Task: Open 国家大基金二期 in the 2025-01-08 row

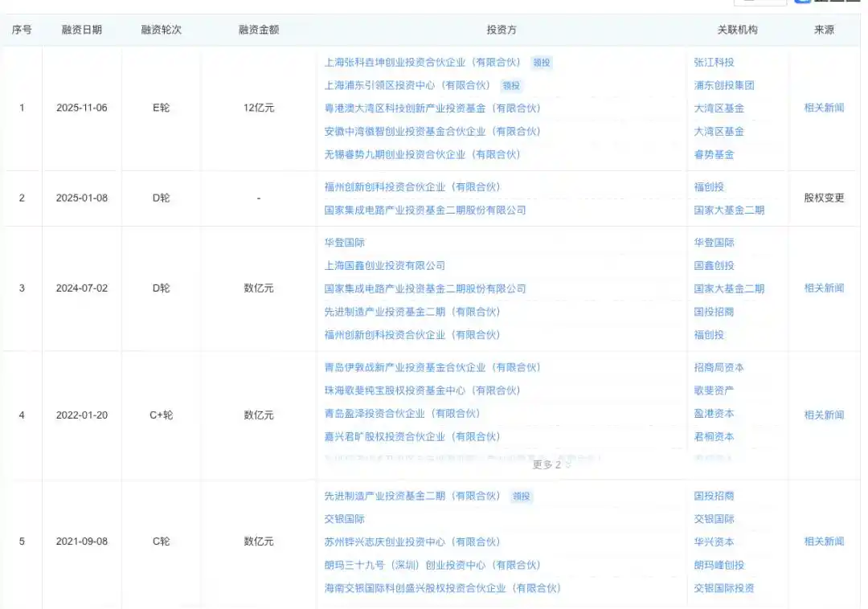Action: (729, 210)
